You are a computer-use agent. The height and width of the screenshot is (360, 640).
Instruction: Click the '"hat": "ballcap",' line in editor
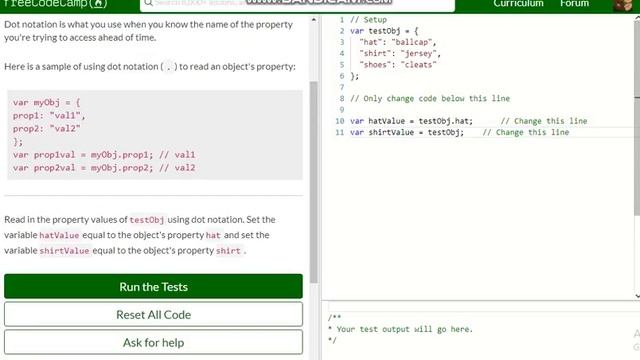(398, 42)
